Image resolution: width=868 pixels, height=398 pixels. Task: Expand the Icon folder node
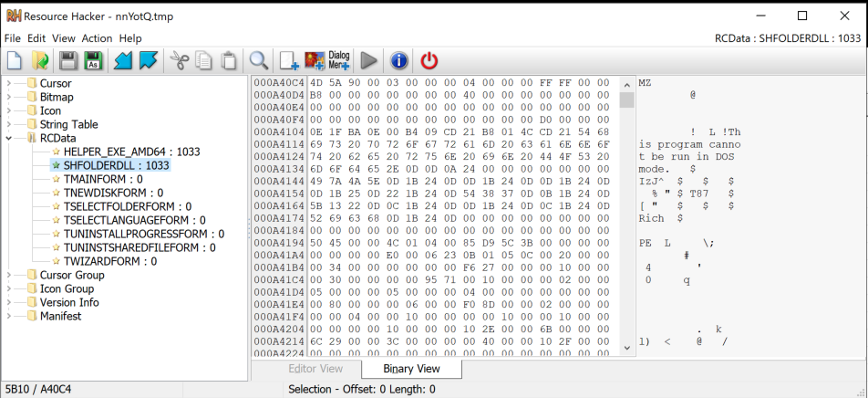(x=8, y=110)
